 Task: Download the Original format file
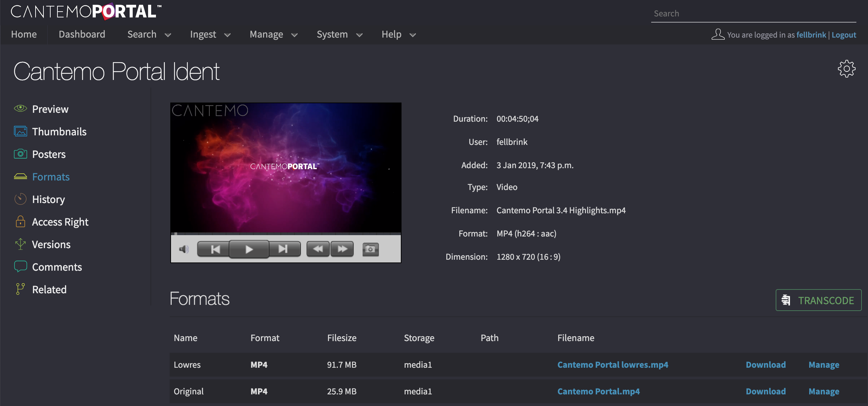tap(766, 391)
